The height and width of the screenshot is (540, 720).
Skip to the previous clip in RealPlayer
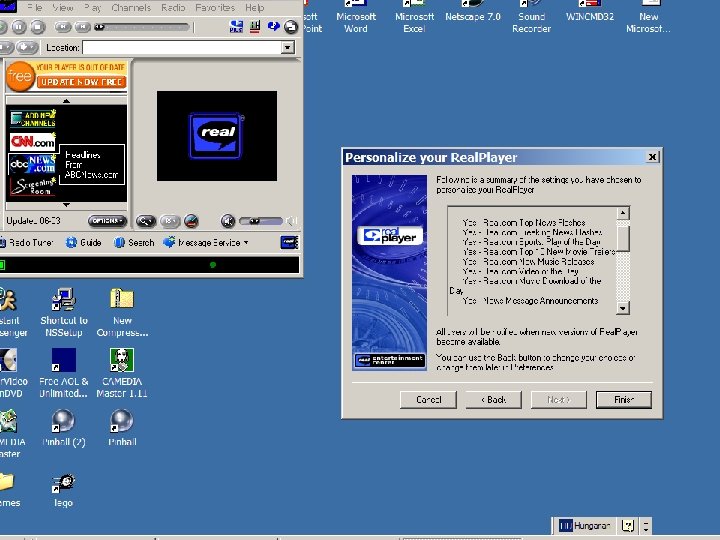(62, 27)
